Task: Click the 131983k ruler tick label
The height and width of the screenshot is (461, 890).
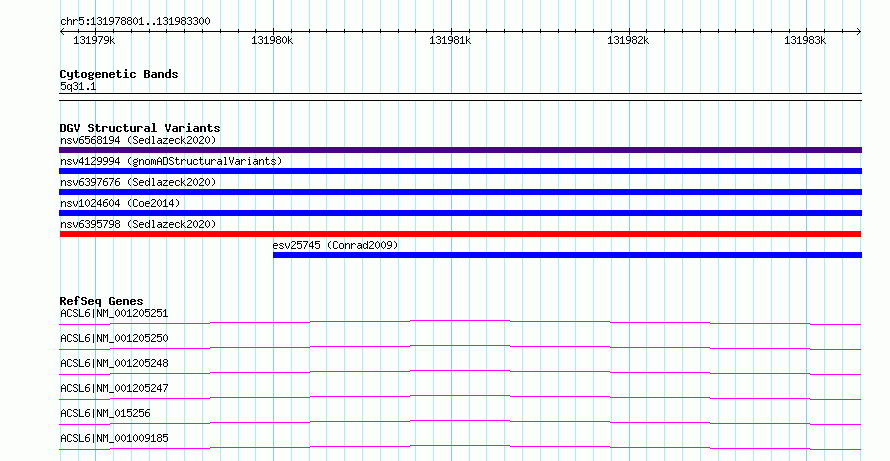Action: pos(805,40)
